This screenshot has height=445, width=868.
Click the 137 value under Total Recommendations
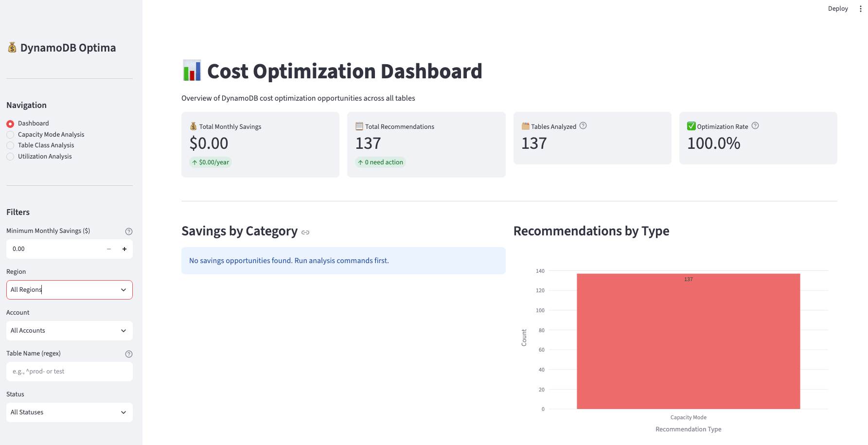pyautogui.click(x=368, y=143)
